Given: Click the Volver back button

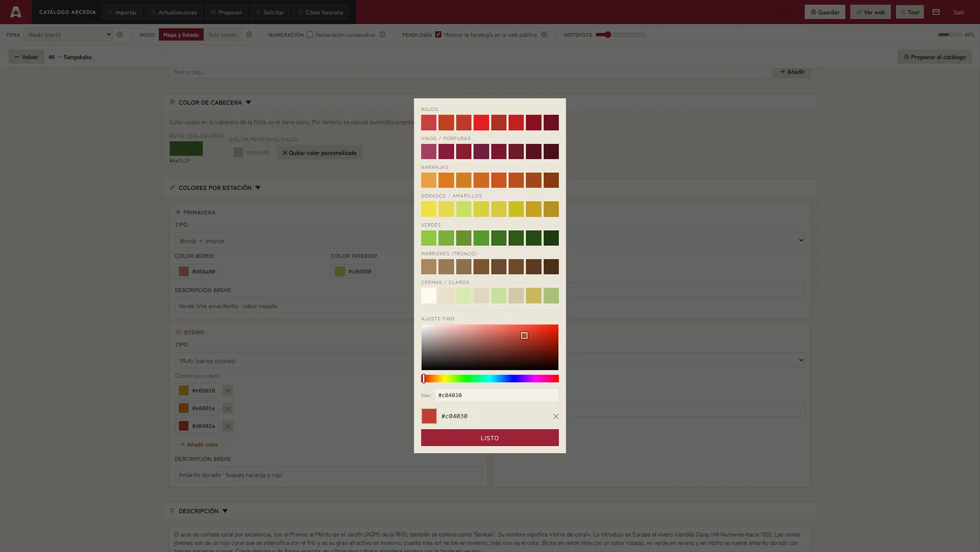Looking at the screenshot, I should click(26, 57).
